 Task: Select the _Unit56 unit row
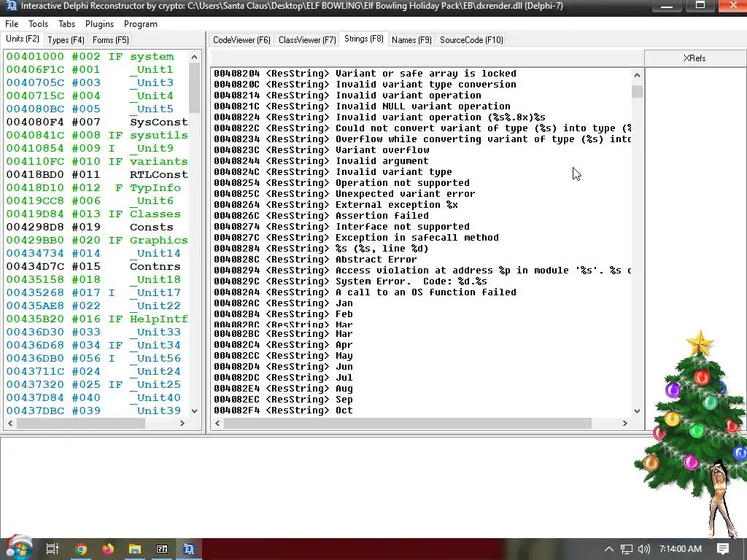(97, 358)
